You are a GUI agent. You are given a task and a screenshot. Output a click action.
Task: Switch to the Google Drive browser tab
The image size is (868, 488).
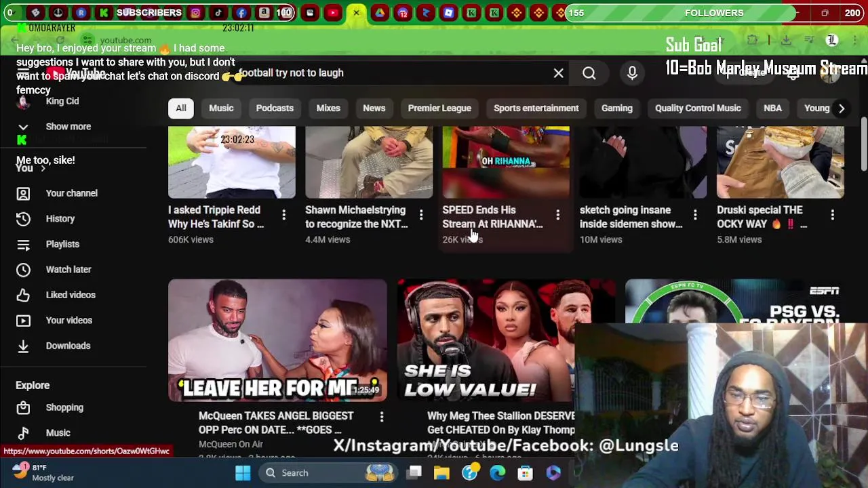click(380, 13)
